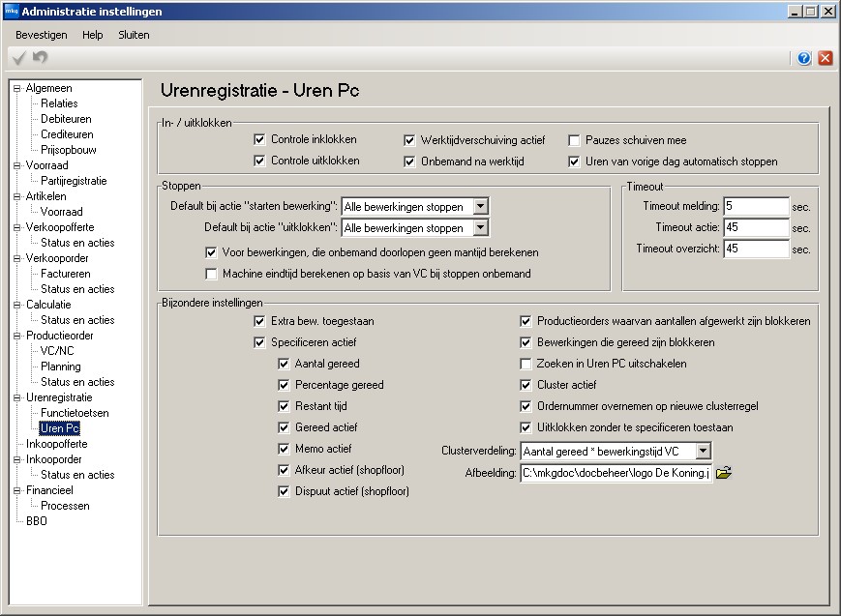The height and width of the screenshot is (616, 841).
Task: Toggle Afkeur actief (shopfloor) checkbox
Action: (x=284, y=470)
